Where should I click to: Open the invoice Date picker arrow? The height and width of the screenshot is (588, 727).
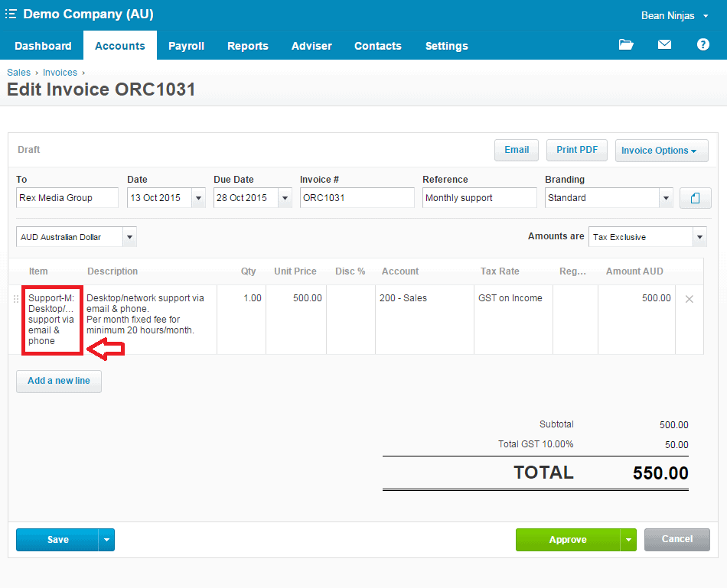(198, 197)
